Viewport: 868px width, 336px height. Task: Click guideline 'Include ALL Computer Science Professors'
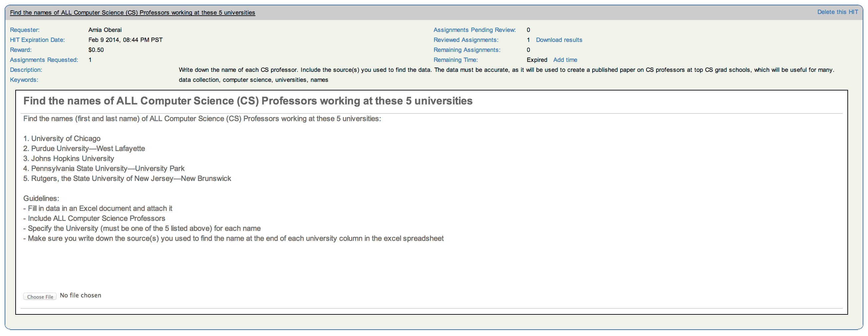(94, 218)
